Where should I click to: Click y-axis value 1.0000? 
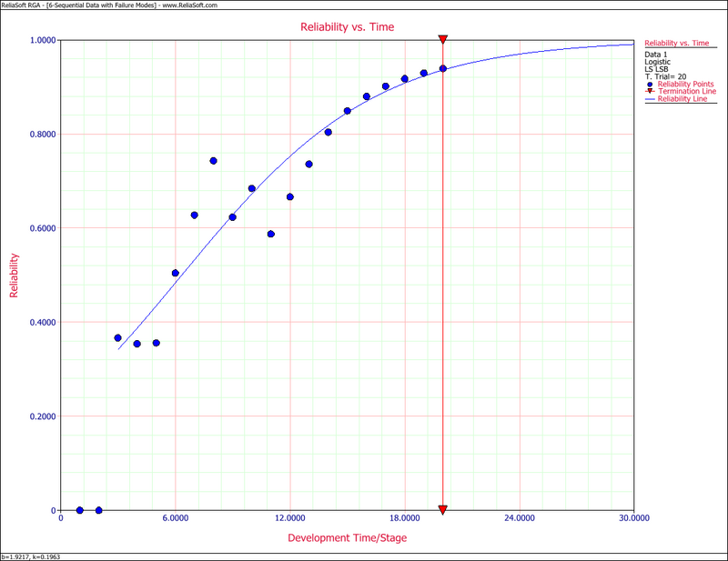[43, 40]
